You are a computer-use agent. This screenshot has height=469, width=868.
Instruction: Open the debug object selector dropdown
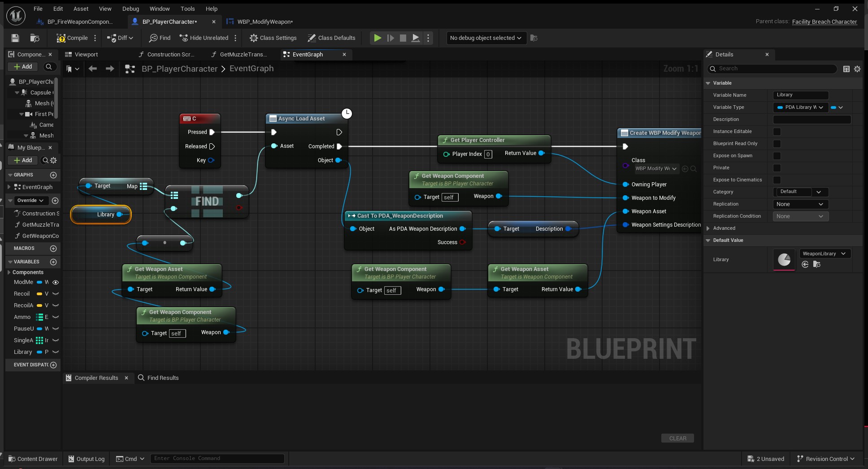point(486,38)
